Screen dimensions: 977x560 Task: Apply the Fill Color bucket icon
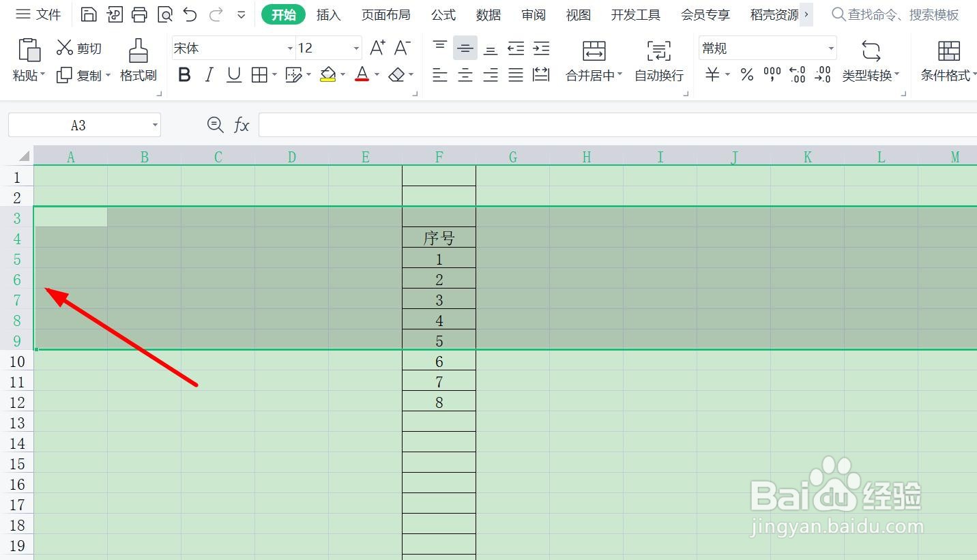click(327, 75)
